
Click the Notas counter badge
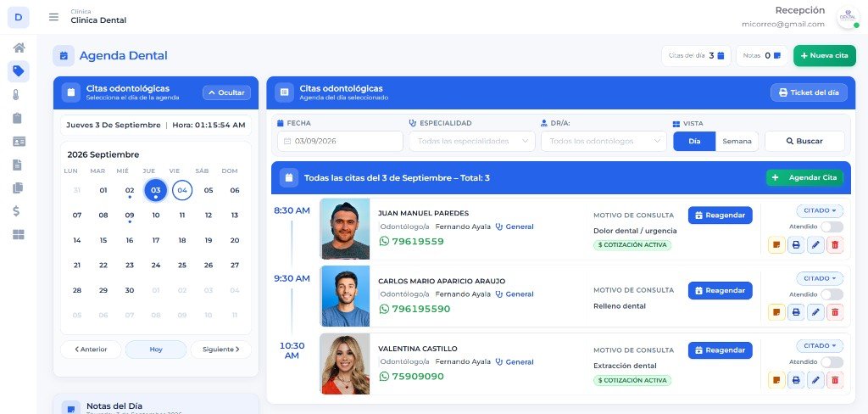tap(762, 55)
